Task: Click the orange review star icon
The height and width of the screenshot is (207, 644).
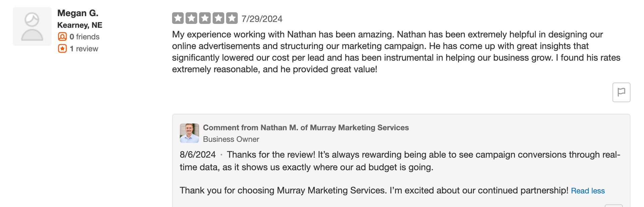Action: (62, 48)
